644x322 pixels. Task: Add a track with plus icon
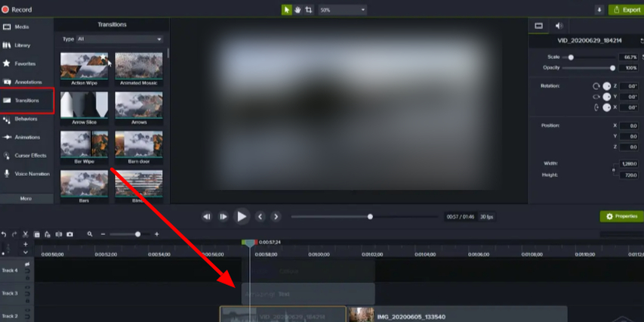coord(26,244)
